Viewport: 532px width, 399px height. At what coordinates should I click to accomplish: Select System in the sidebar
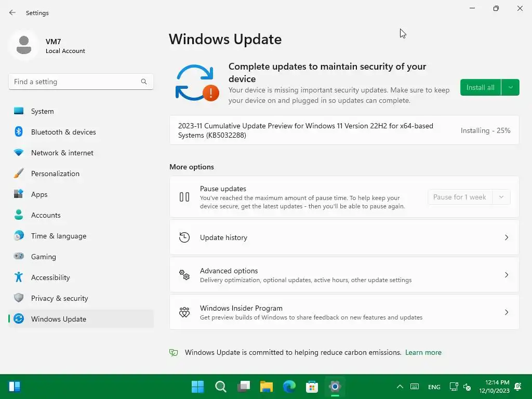tap(81, 111)
